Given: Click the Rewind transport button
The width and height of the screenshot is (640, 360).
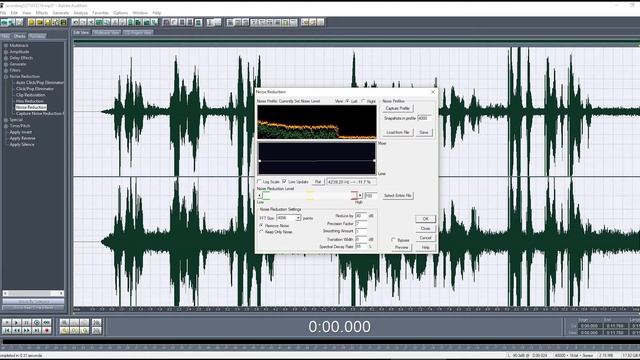Looking at the screenshot, I should 17,330.
